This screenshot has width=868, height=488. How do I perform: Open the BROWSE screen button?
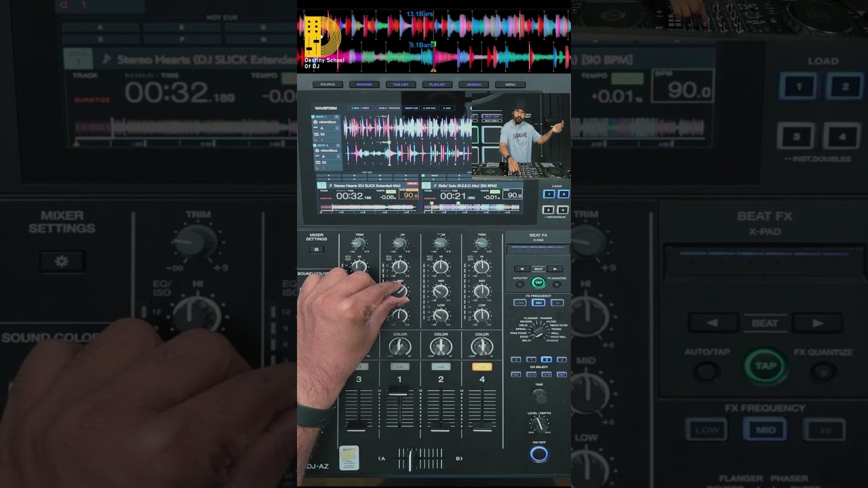point(364,85)
